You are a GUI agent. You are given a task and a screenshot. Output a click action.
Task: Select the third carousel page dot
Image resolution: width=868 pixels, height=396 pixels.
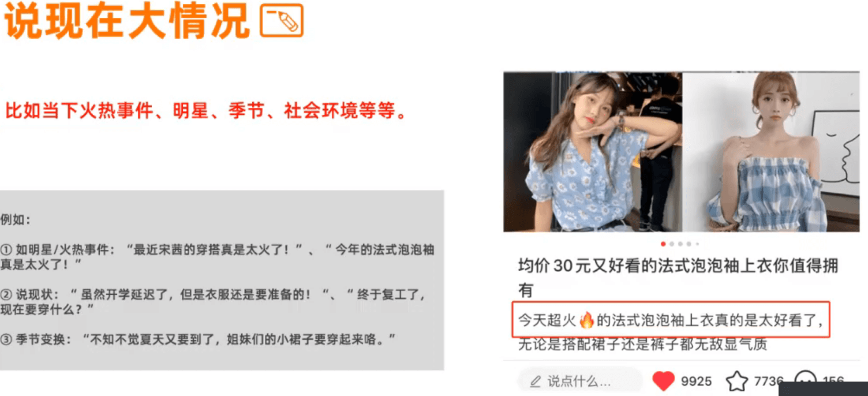coord(680,244)
